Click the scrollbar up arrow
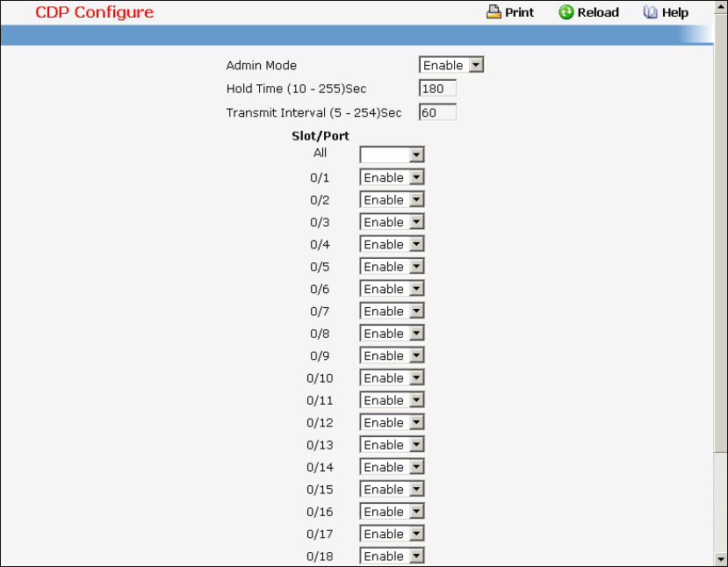This screenshot has width=728, height=567. [721, 7]
